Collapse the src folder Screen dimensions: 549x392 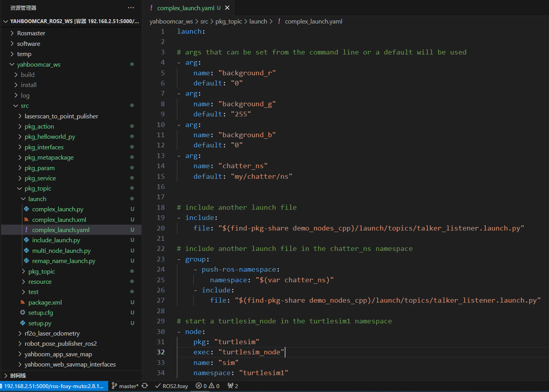click(16, 105)
